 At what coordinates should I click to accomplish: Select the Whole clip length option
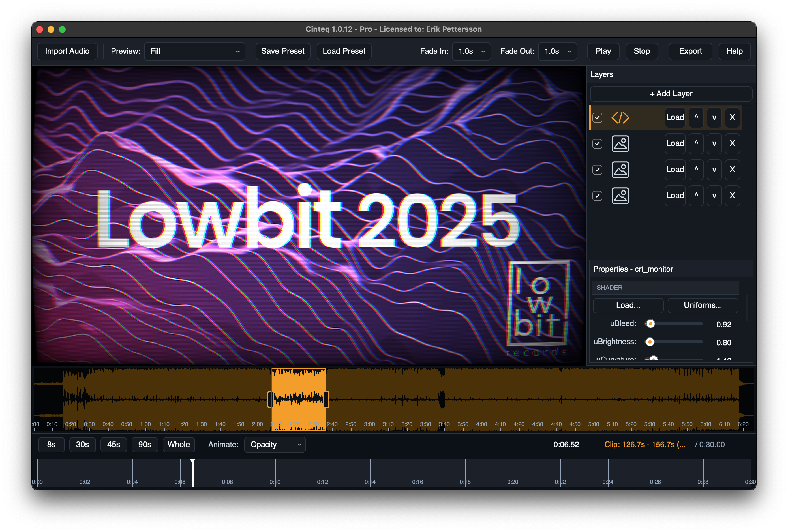point(179,445)
